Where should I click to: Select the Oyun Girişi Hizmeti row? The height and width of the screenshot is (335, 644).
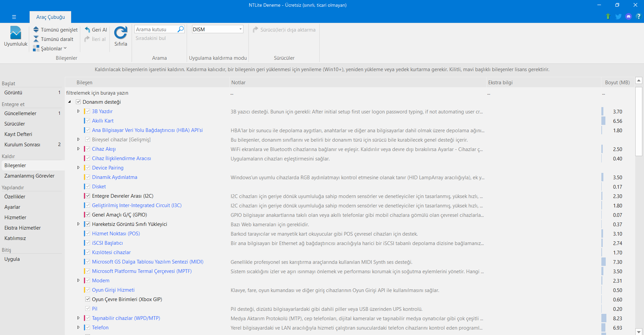click(x=349, y=290)
